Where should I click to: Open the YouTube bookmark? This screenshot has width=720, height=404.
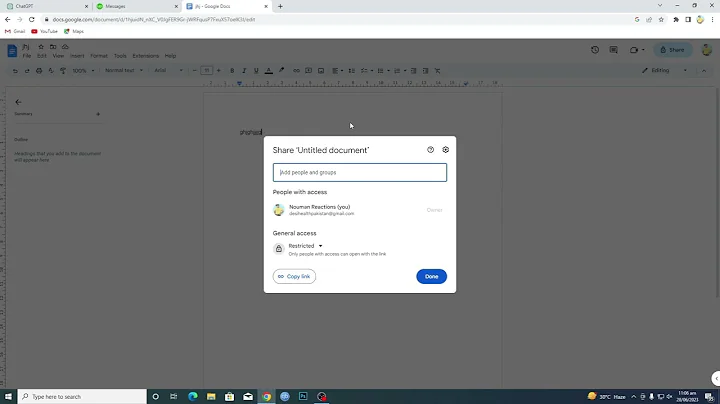pos(44,31)
